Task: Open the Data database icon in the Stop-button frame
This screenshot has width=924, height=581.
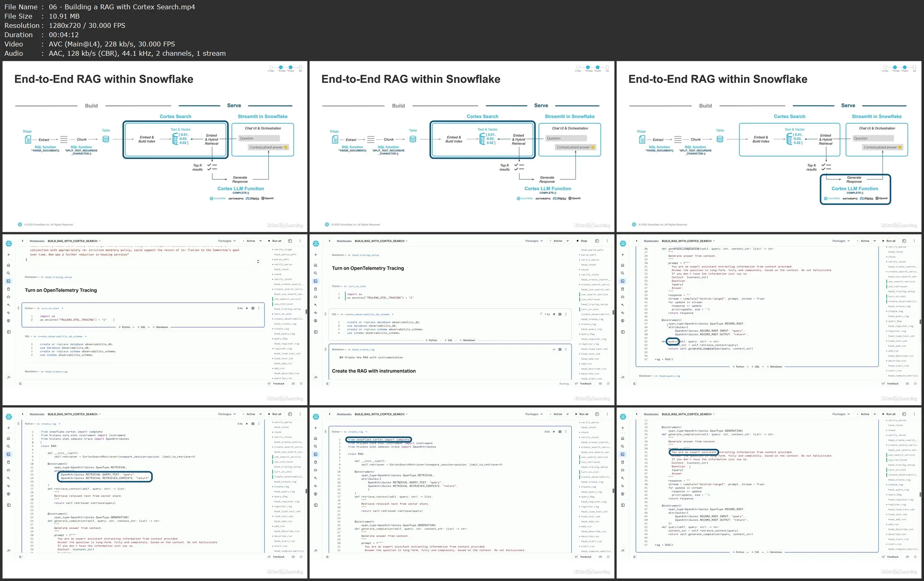Action: [x=316, y=289]
